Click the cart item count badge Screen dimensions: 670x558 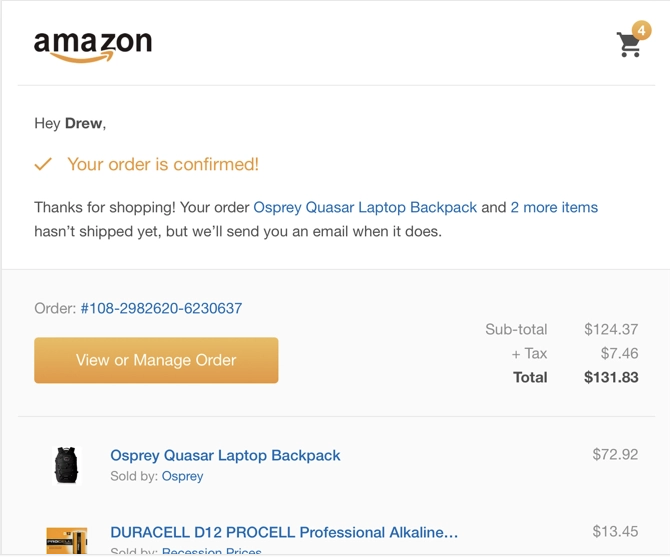641,31
